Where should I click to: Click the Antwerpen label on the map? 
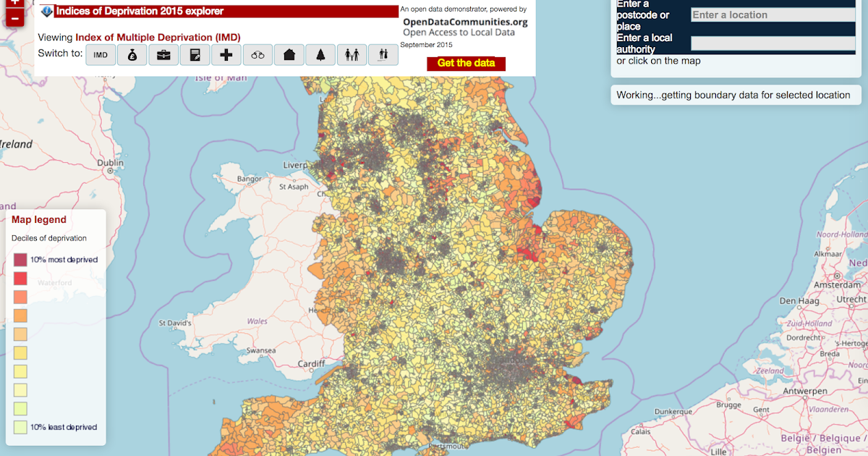(x=804, y=391)
